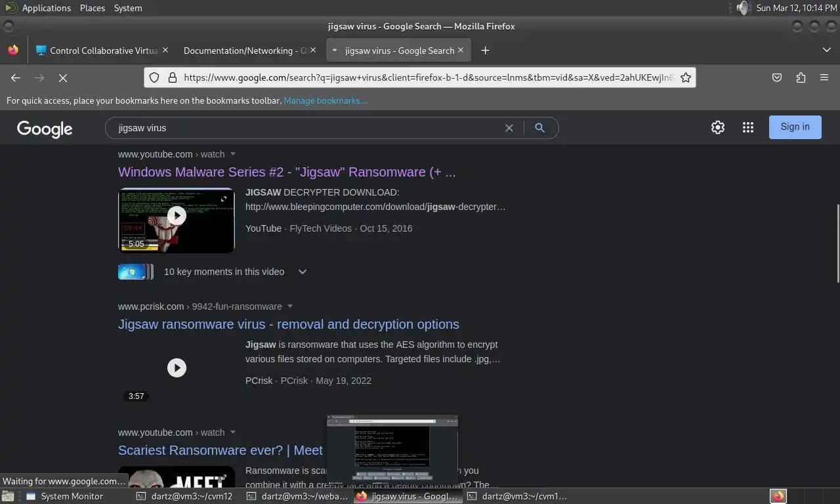Play the PCrisk Jigsaw removal video
The width and height of the screenshot is (840, 504).
(177, 367)
